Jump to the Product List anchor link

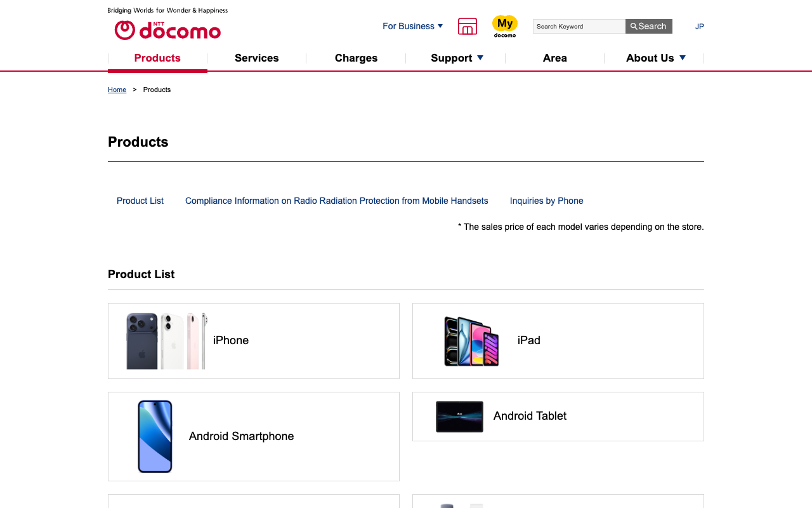pyautogui.click(x=140, y=201)
